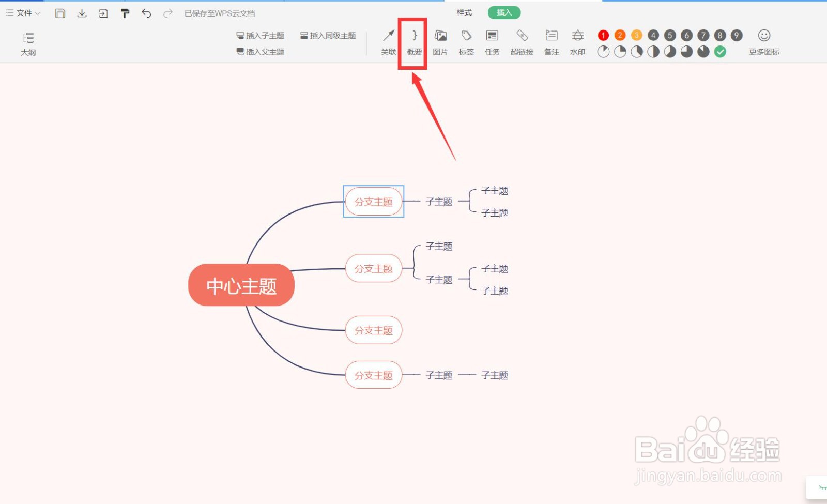Apply priority marker 6
Image resolution: width=827 pixels, height=504 pixels.
point(686,35)
